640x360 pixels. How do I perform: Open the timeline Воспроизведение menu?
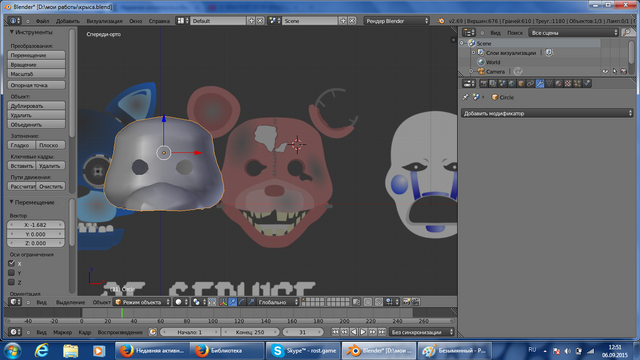pos(120,332)
